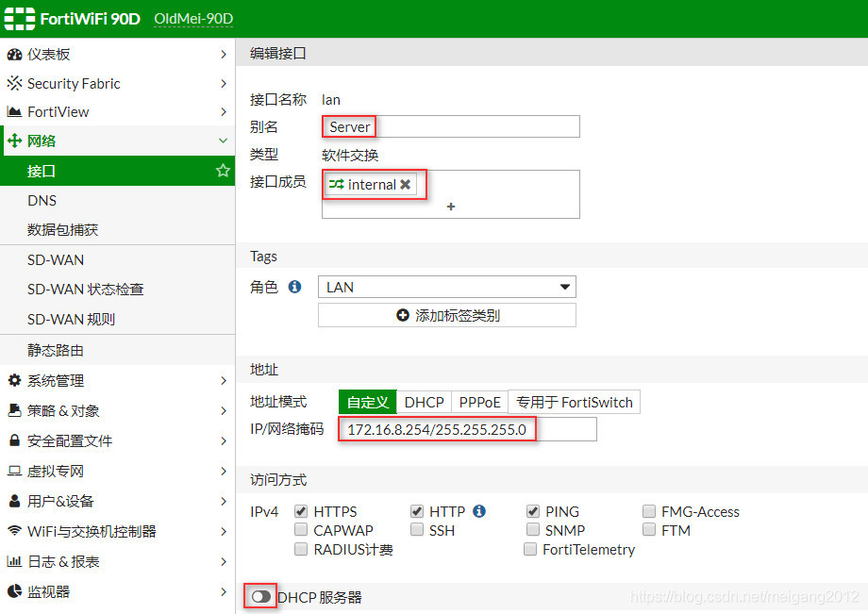Add interface member with plus icon
This screenshot has width=868, height=614.
coord(451,207)
